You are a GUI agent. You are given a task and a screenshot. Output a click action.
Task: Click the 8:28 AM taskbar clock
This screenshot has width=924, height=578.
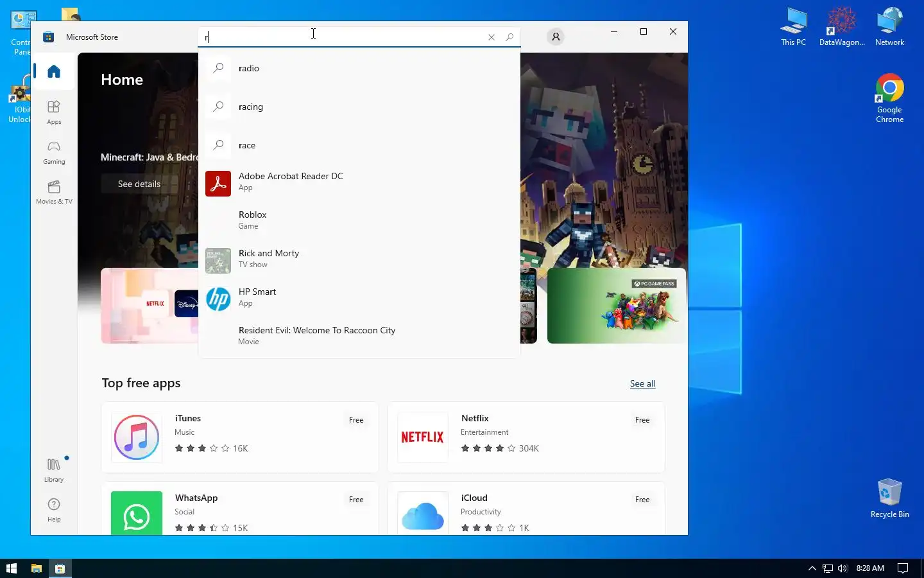(870, 568)
